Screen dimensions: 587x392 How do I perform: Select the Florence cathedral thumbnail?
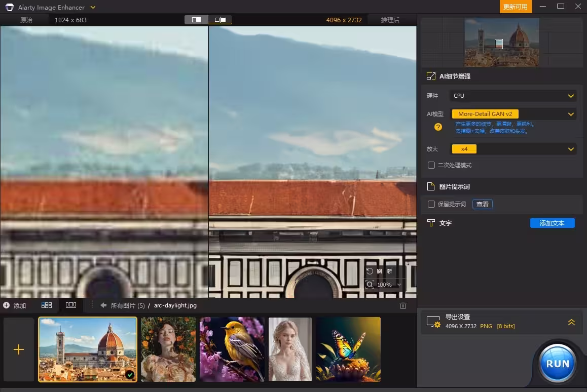(88, 349)
